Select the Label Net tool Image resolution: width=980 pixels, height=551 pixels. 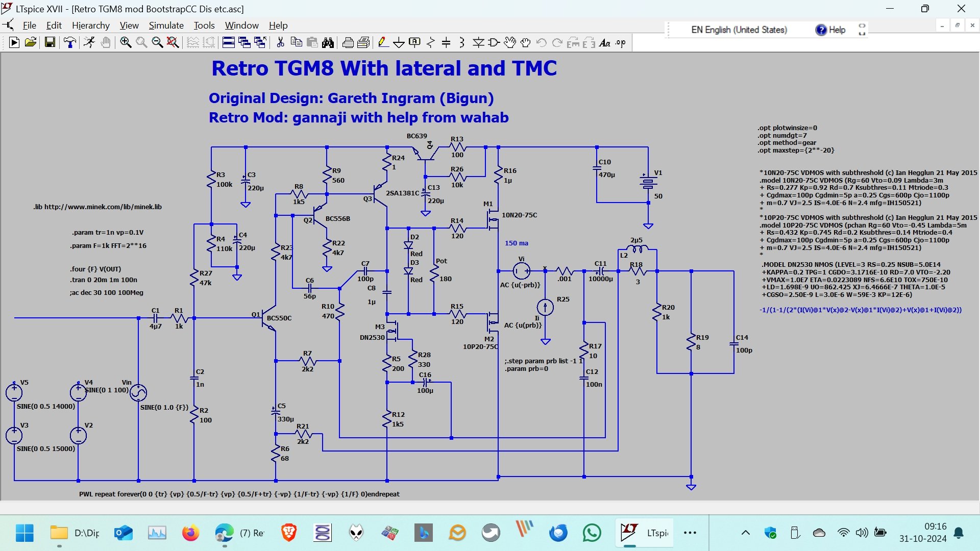coord(415,43)
